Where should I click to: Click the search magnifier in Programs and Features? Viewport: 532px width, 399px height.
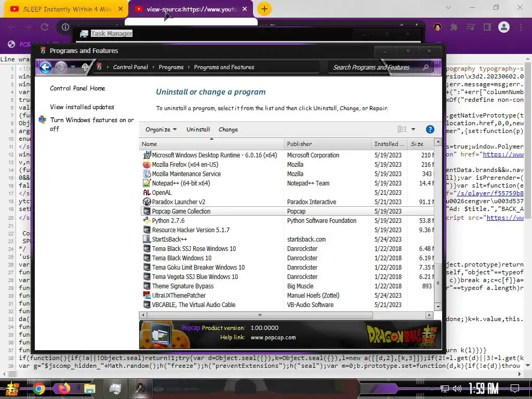tap(425, 67)
